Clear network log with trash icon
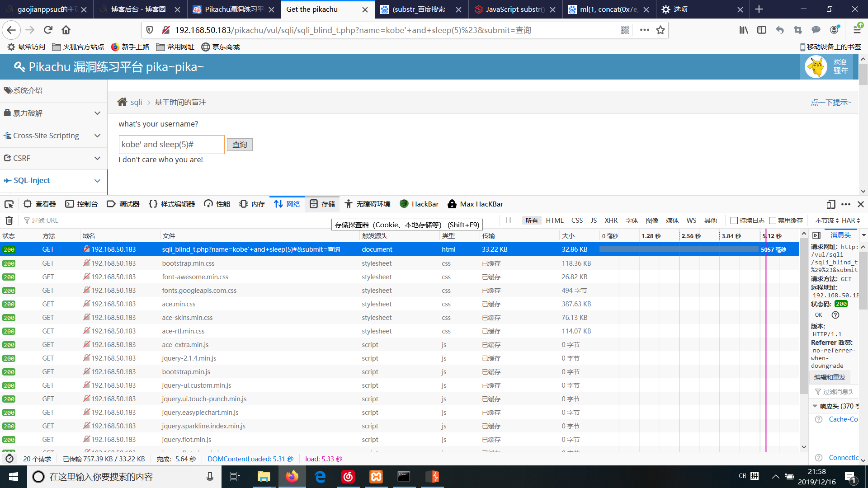The height and width of the screenshot is (488, 868). click(x=9, y=221)
